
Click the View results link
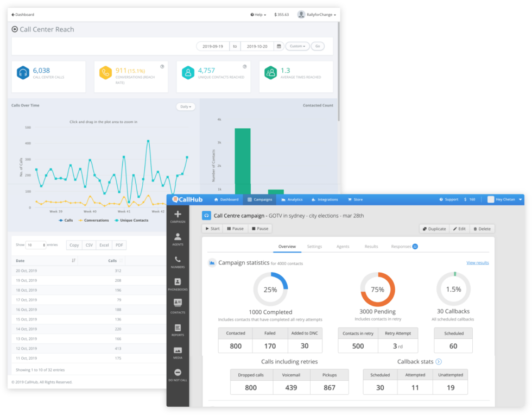[477, 262]
